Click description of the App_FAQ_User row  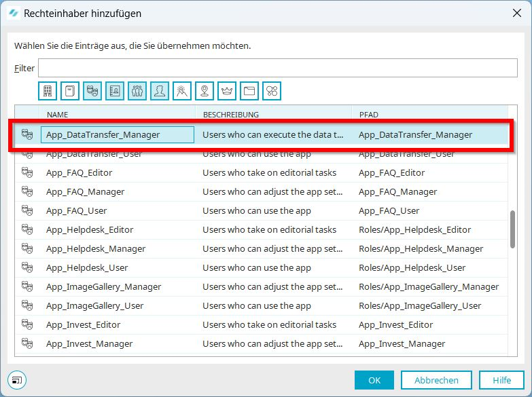pyautogui.click(x=257, y=210)
